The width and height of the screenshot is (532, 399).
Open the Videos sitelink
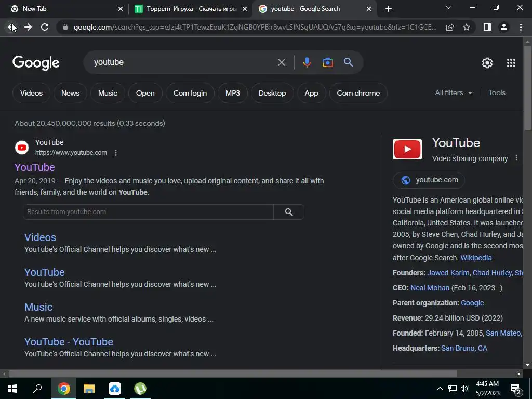(40, 237)
